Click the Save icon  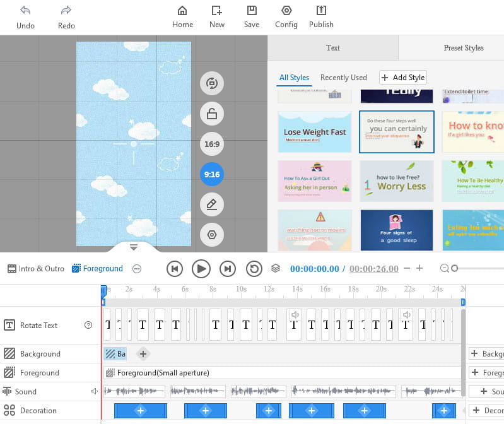252,11
